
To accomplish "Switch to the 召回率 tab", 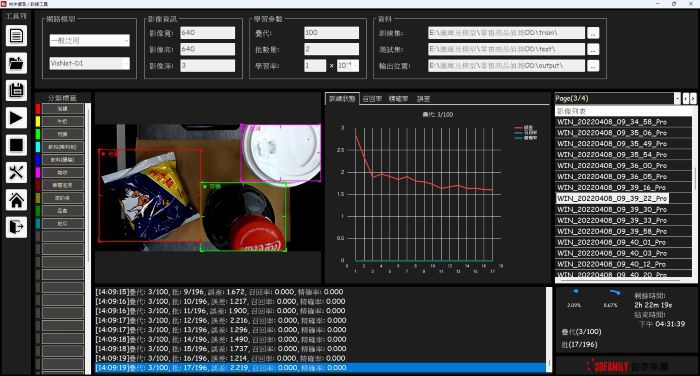I will tap(372, 99).
